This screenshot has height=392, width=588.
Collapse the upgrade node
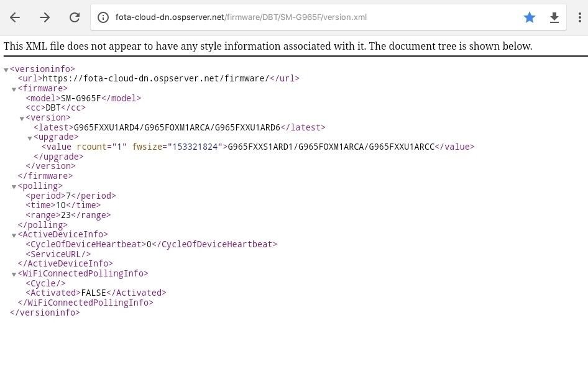(30, 139)
